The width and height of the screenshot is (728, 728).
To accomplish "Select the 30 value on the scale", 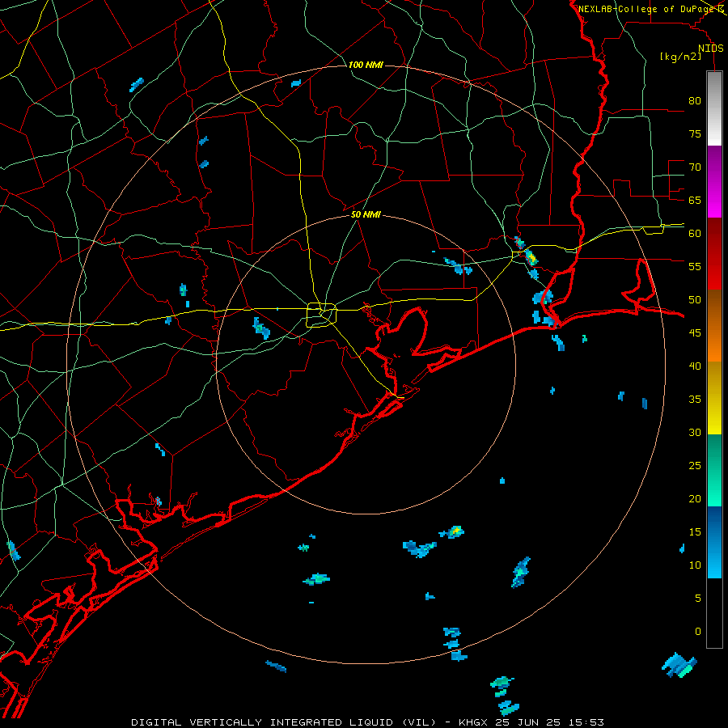I will pyautogui.click(x=695, y=433).
